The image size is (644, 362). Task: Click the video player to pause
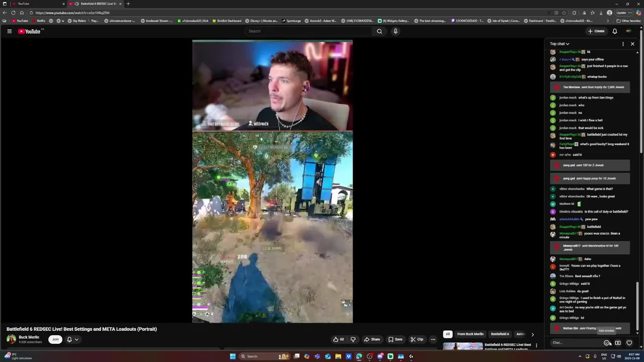tap(272, 182)
